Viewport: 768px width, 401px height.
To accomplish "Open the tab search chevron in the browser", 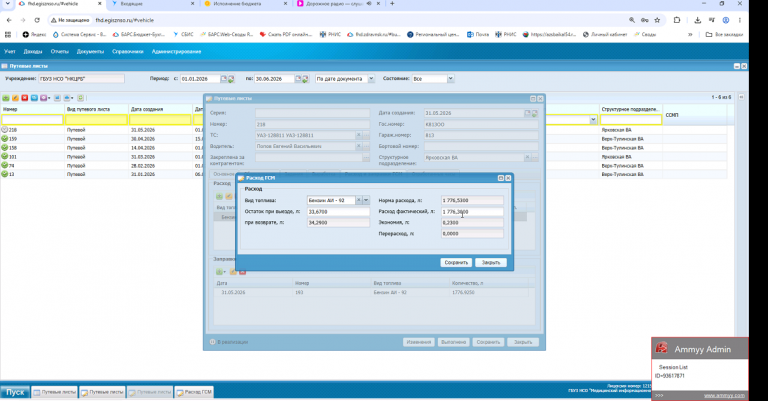I will pos(7,3).
